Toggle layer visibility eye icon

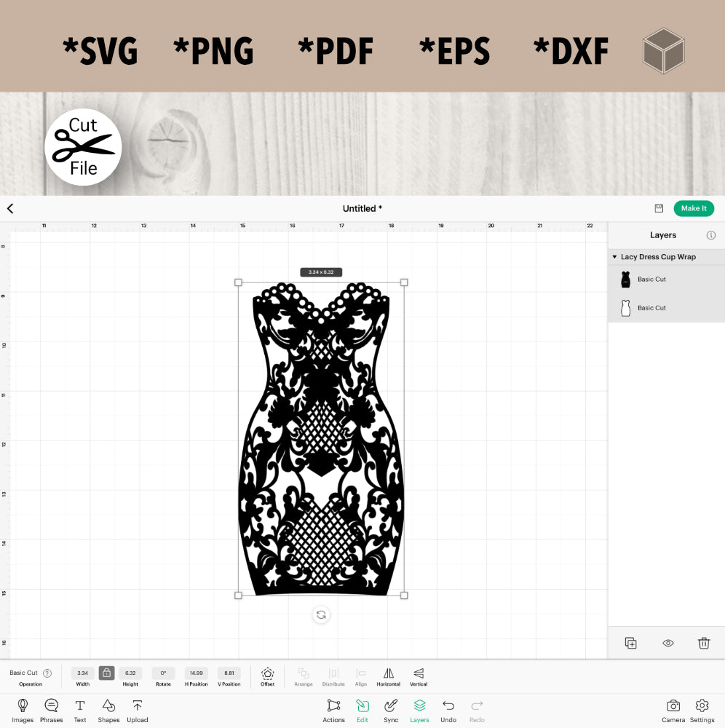click(668, 643)
